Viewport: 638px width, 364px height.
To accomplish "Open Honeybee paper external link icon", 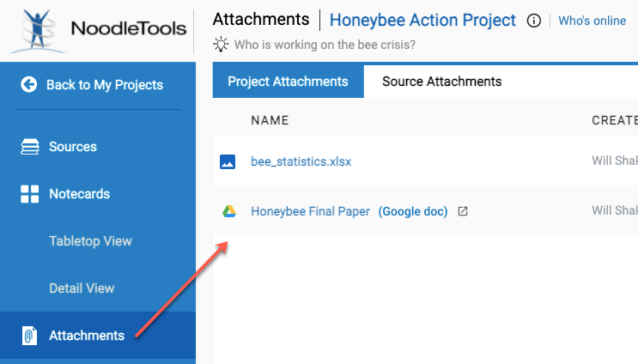I will pyautogui.click(x=463, y=211).
